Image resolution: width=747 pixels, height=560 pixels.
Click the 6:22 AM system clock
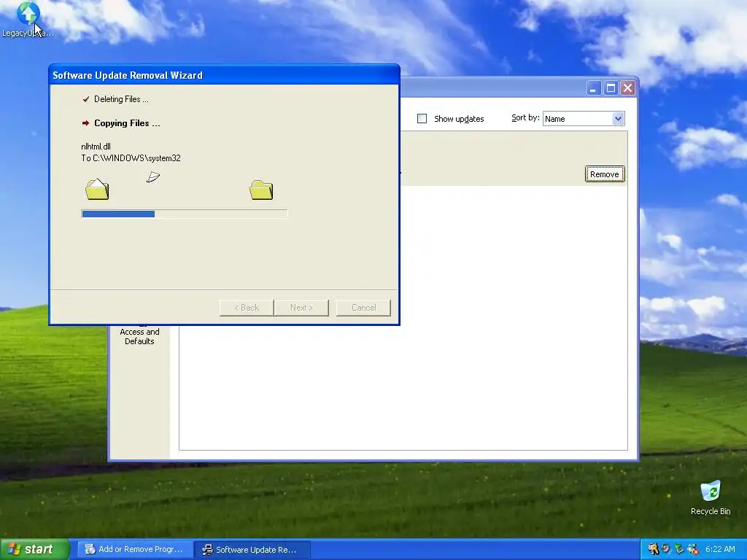(720, 549)
